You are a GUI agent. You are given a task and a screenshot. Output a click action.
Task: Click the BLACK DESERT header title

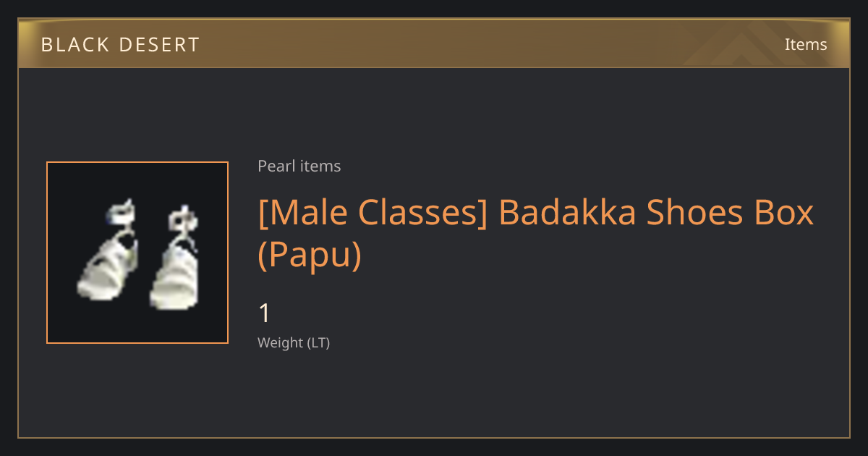(x=120, y=45)
